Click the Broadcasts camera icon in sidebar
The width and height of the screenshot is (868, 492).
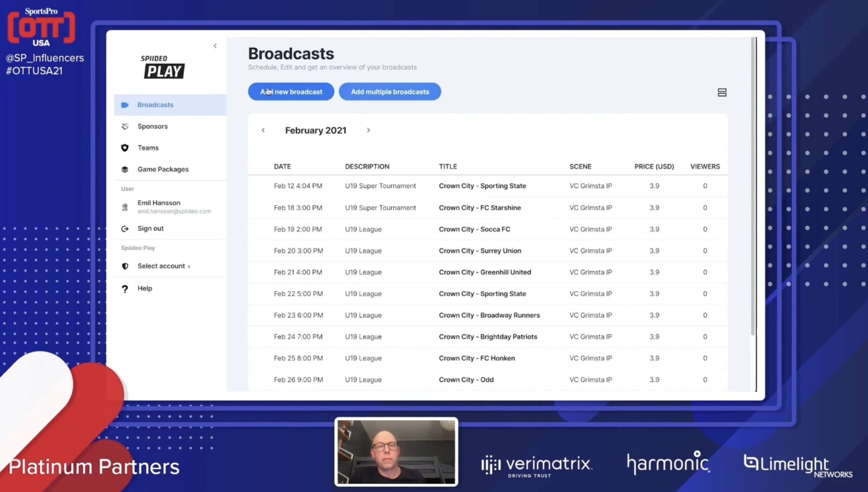click(125, 105)
